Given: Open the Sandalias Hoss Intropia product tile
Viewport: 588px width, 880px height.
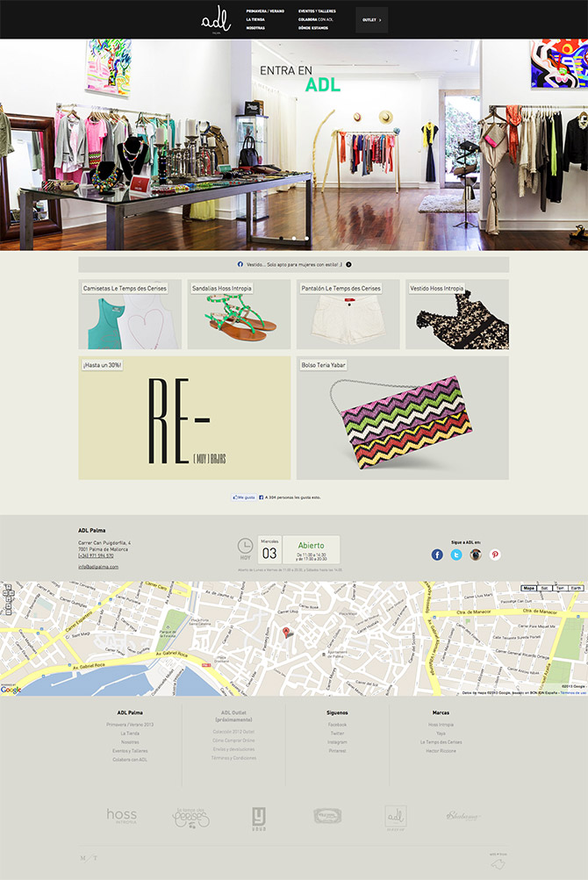Looking at the screenshot, I should point(239,314).
